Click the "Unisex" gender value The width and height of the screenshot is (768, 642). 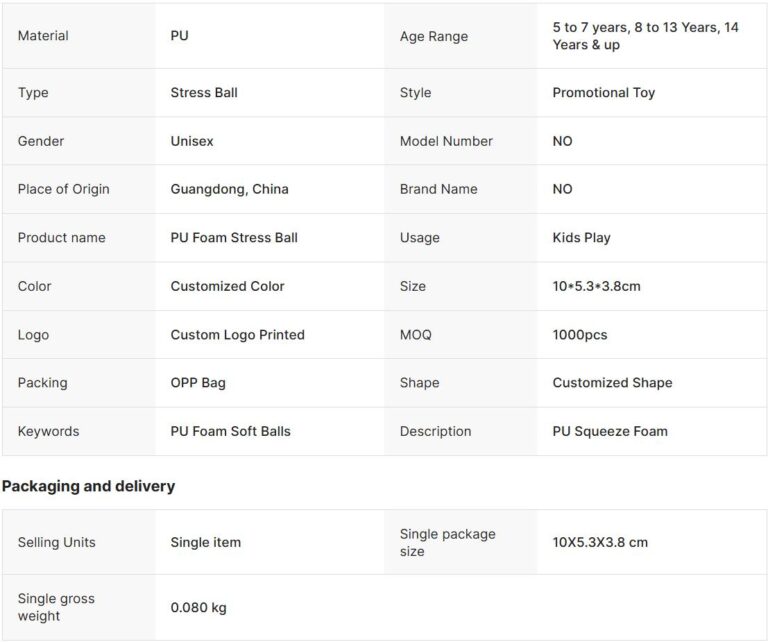pos(192,141)
